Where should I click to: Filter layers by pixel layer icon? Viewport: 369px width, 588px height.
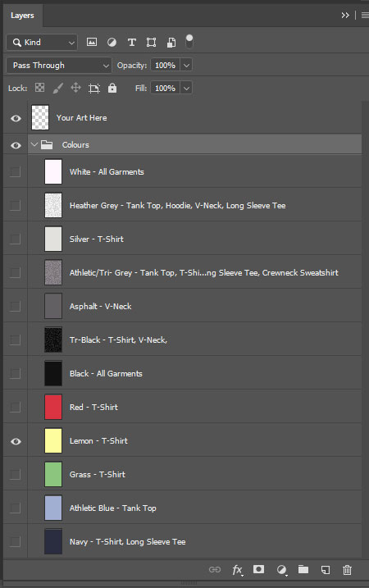[x=92, y=42]
